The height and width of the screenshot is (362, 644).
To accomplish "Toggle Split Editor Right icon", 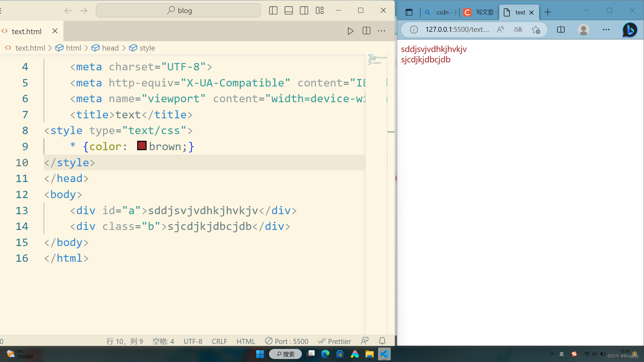I will point(366,31).
